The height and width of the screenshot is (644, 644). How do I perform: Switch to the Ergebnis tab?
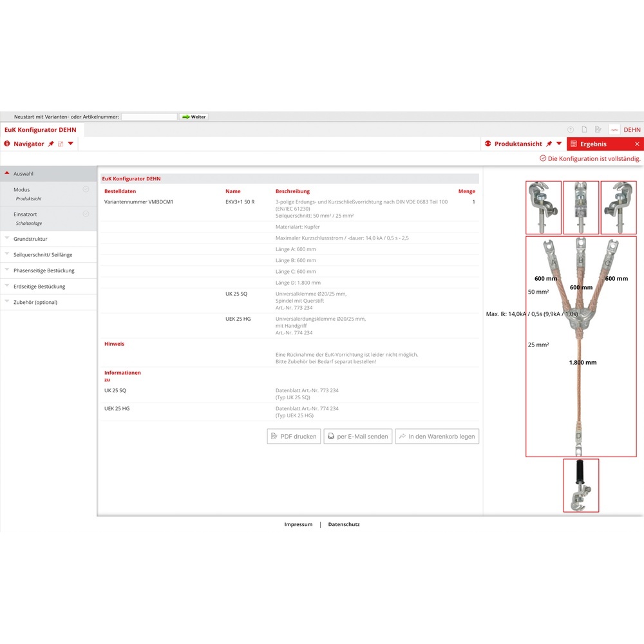coord(593,144)
